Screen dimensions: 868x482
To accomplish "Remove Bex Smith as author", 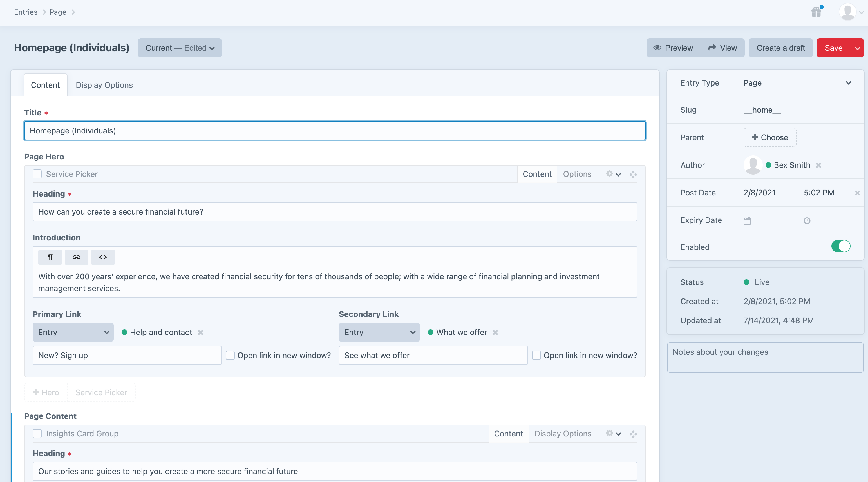I will coord(818,165).
